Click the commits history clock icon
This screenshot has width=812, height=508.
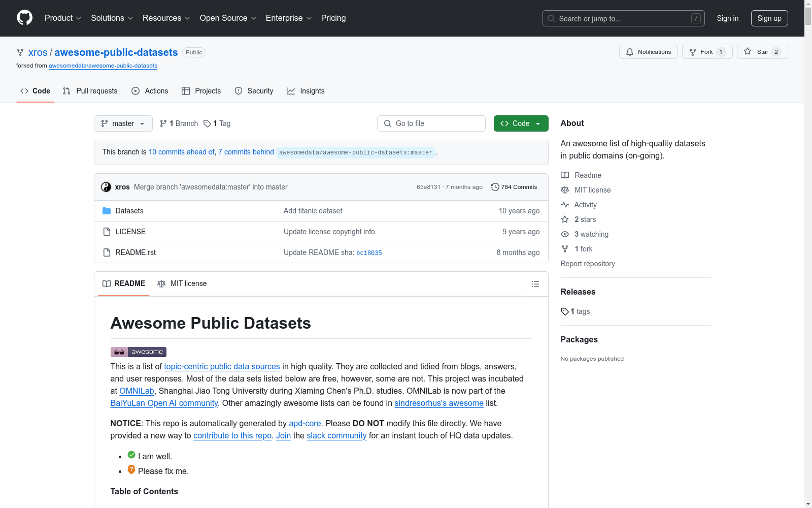pyautogui.click(x=495, y=187)
